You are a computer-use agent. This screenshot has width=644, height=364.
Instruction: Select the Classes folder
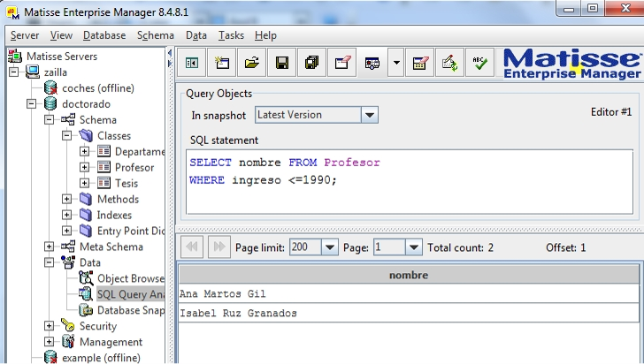pyautogui.click(x=114, y=136)
